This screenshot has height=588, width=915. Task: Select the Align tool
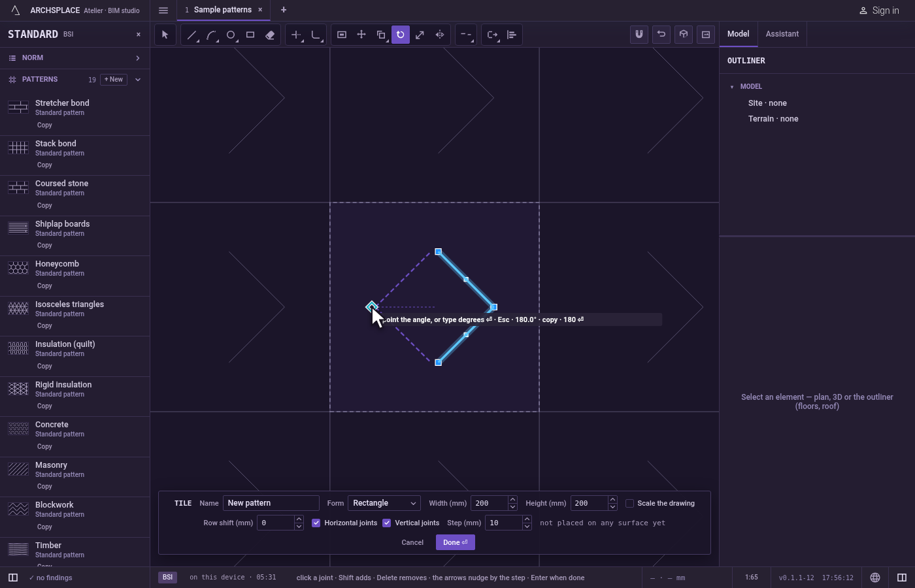coord(512,35)
